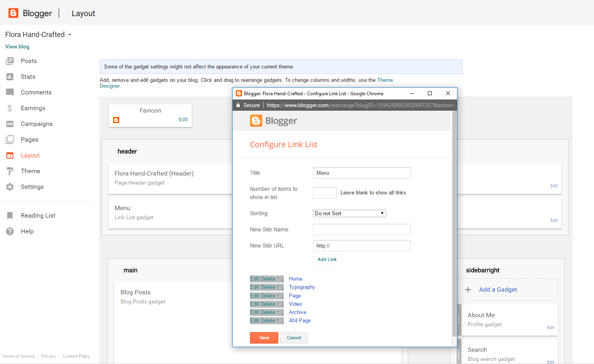Click the popup window vertical scrollbar
Image resolution: width=594 pixels, height=364 pixels.
[455, 224]
